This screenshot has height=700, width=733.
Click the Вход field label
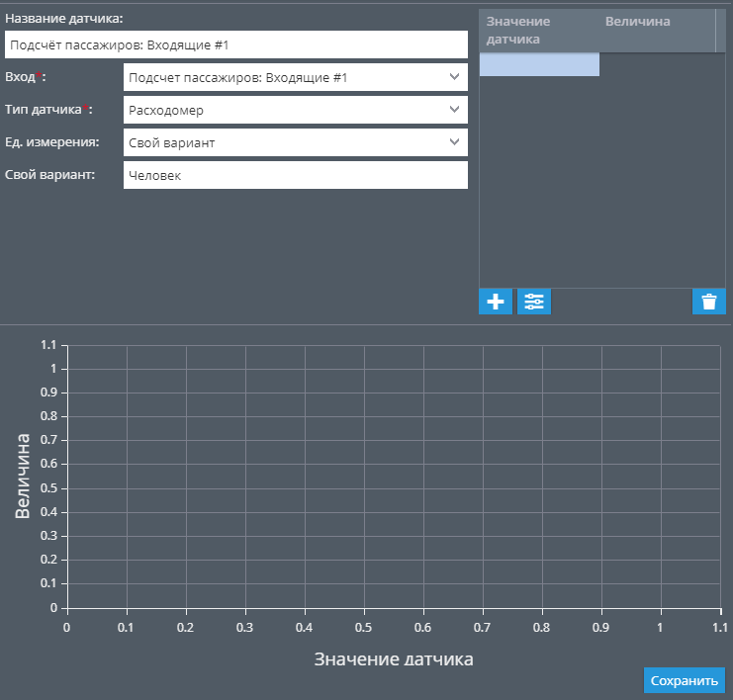point(20,77)
